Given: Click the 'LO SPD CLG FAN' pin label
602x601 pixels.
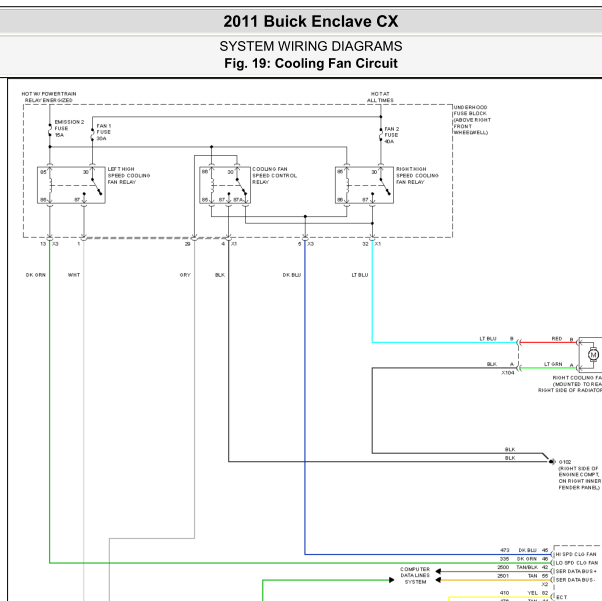Looking at the screenshot, I should coord(577,563).
